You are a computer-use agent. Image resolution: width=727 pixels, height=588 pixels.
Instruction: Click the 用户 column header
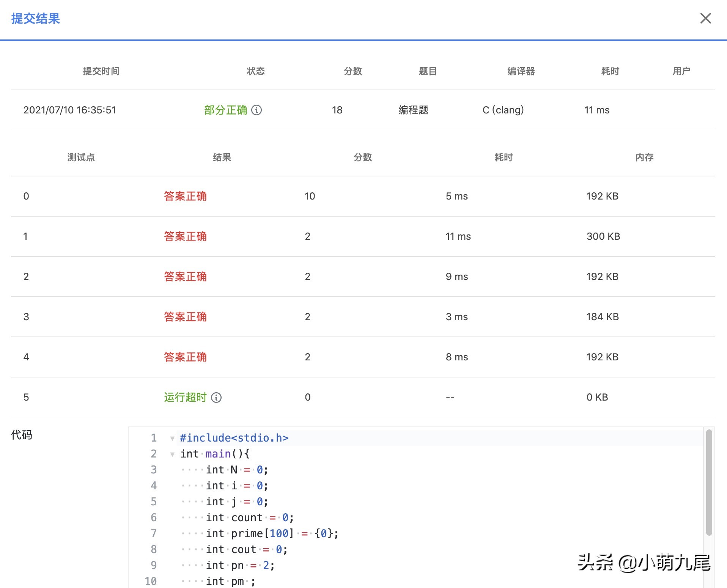pos(682,71)
